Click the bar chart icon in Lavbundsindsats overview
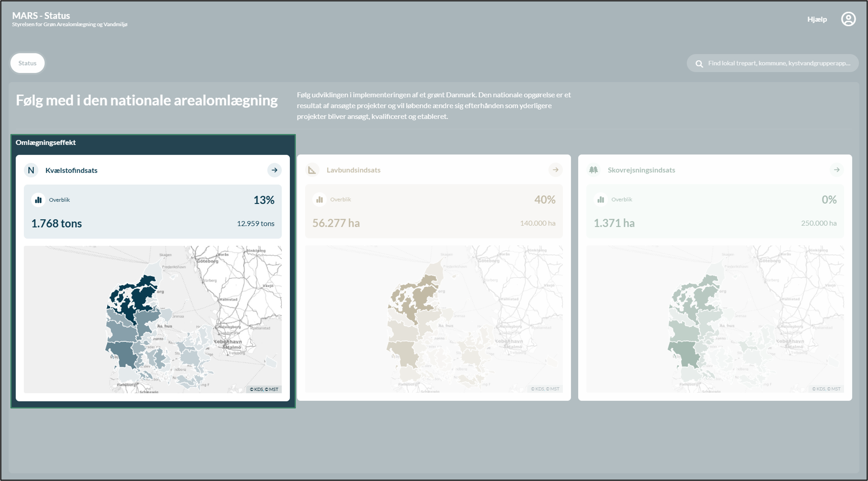This screenshot has height=481, width=868. click(319, 199)
